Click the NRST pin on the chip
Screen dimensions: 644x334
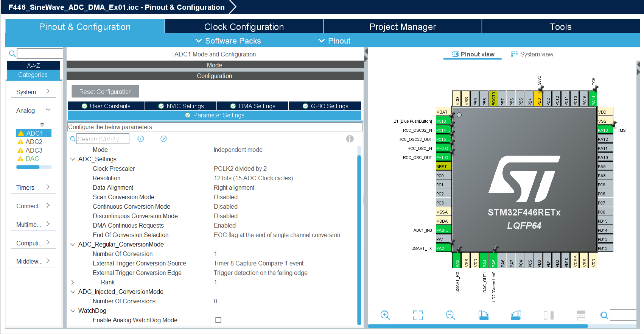tap(443, 166)
